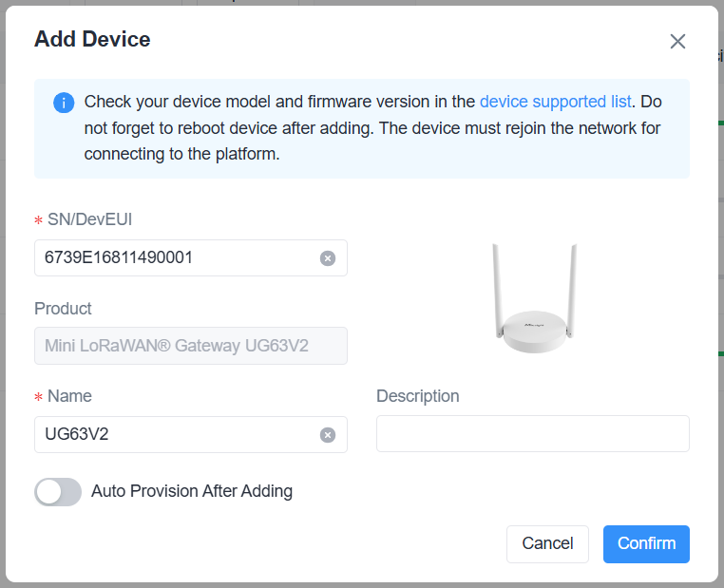
Task: Close the Add Device dialog
Action: tap(677, 41)
